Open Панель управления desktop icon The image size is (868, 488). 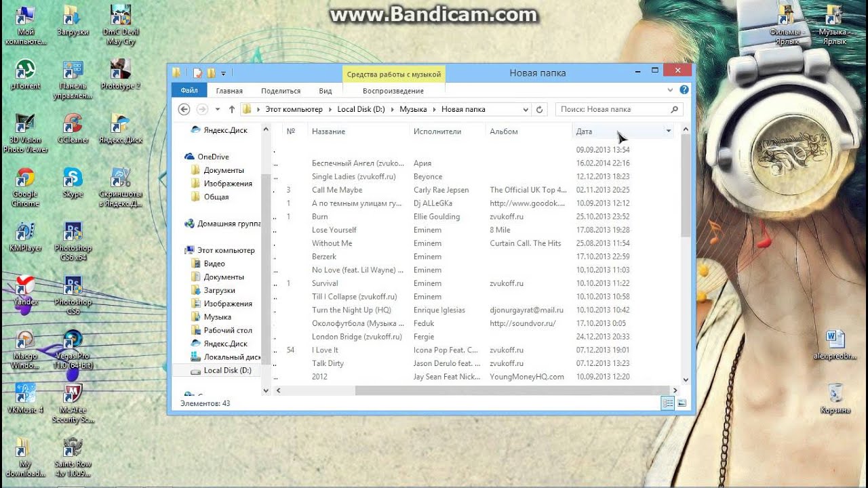tap(73, 79)
